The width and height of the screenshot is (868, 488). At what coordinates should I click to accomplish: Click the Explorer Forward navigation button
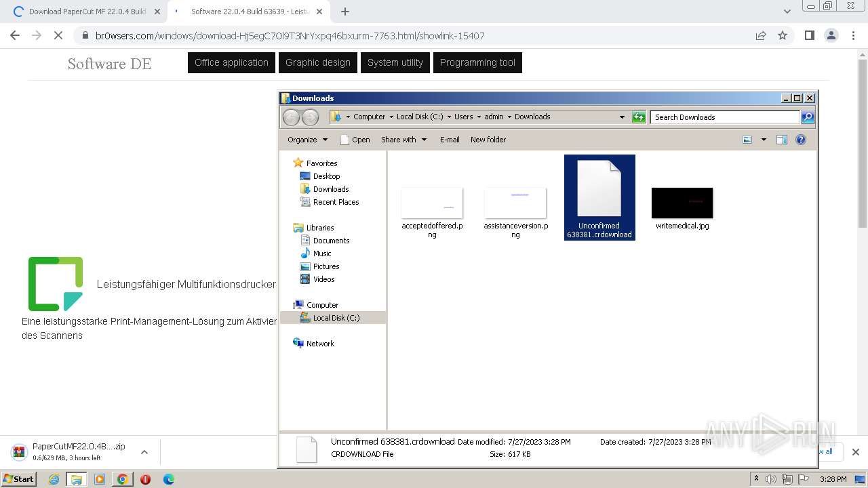(x=310, y=117)
